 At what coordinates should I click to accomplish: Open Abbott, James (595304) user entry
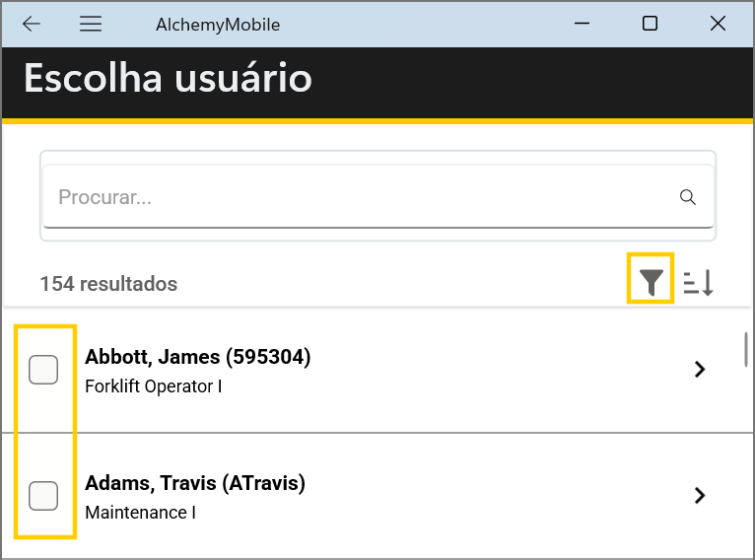pyautogui.click(x=198, y=357)
